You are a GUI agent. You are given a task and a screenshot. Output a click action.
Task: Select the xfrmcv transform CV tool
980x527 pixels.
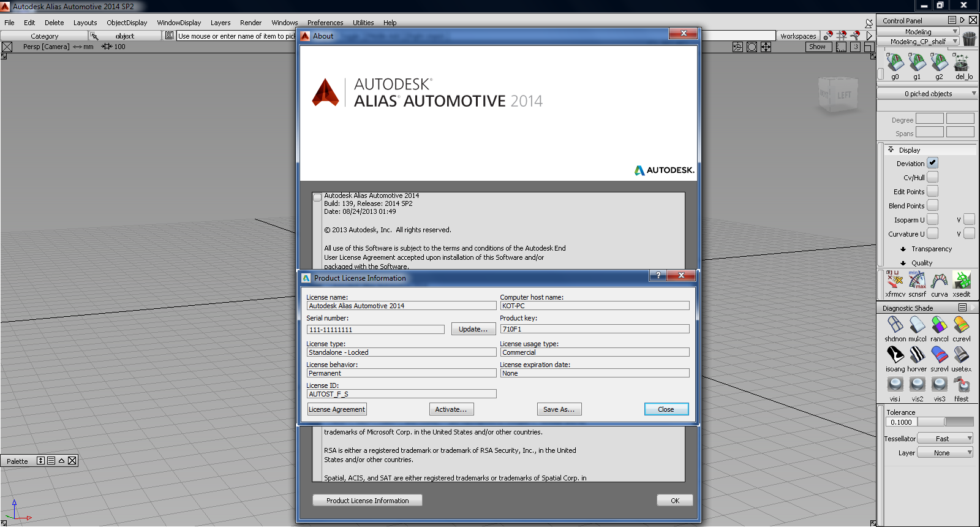tap(895, 280)
